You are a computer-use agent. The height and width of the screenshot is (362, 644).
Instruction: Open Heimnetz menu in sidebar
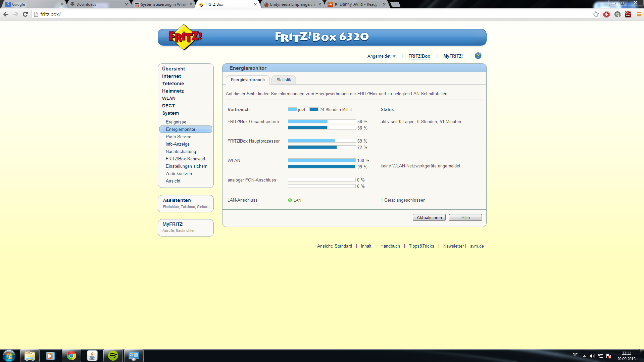click(x=173, y=91)
